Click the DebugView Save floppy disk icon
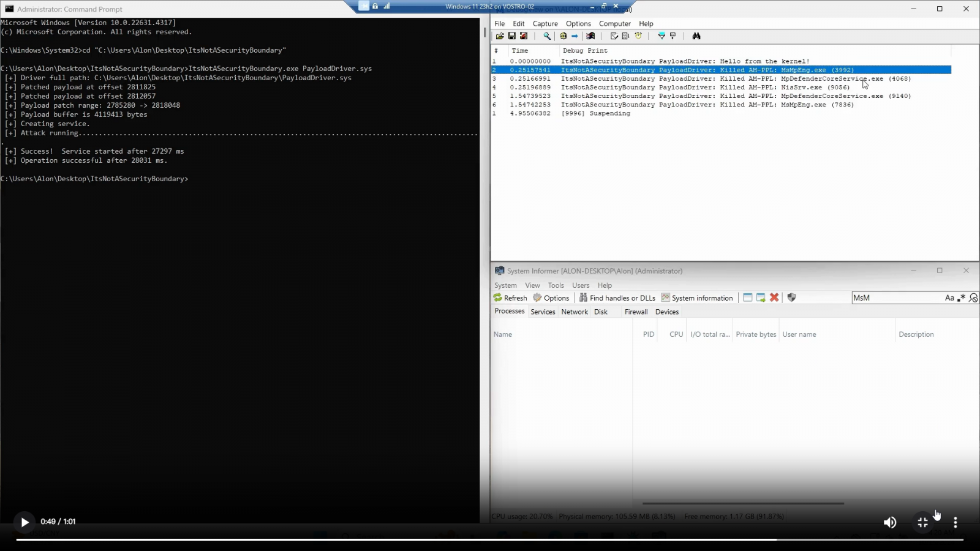 point(512,36)
